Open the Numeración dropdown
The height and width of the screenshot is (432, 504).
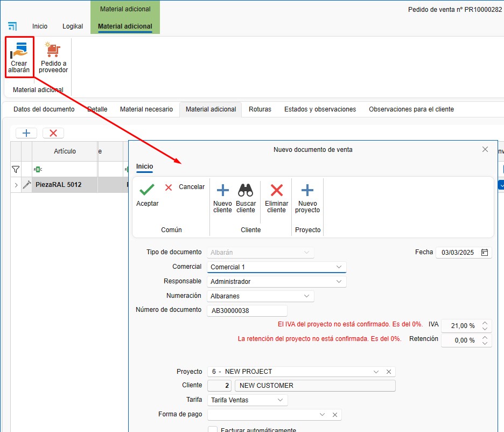pos(306,296)
